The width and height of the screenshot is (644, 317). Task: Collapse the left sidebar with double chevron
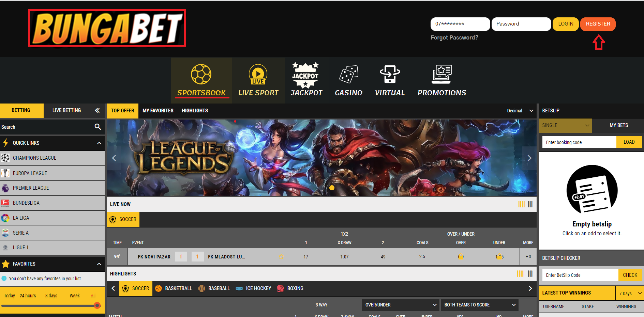pos(97,110)
